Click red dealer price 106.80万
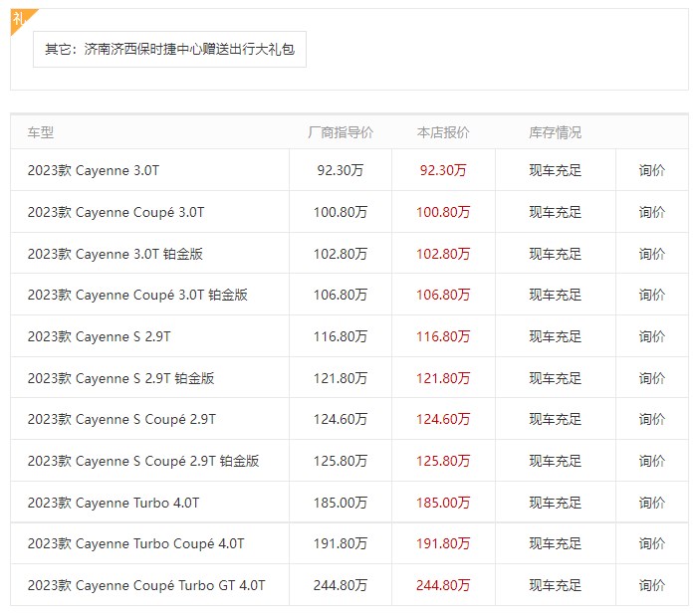The image size is (697, 616). coord(443,295)
